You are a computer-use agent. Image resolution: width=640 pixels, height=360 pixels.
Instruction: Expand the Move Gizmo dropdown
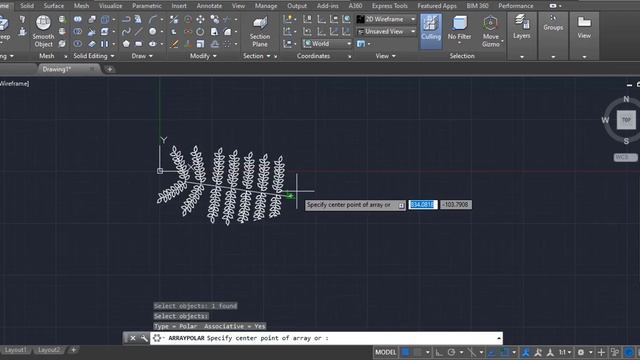(x=502, y=40)
